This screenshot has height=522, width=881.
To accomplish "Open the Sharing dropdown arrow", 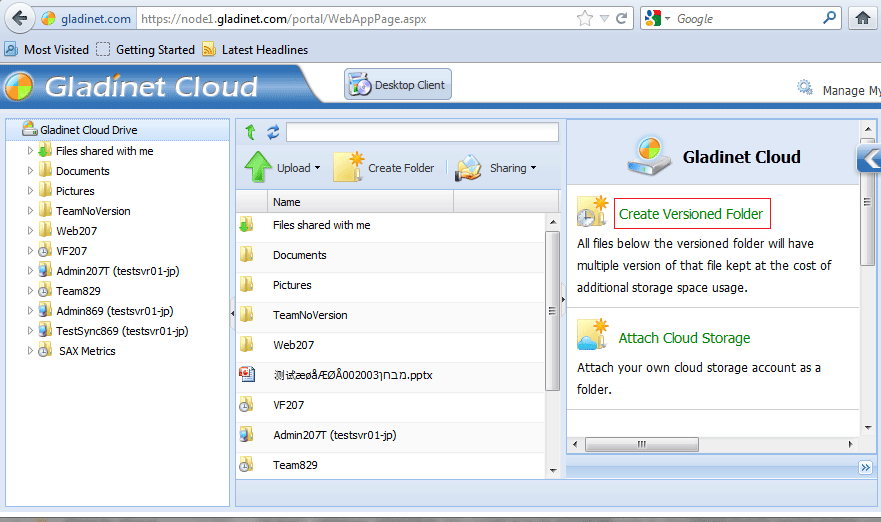I will [x=533, y=167].
